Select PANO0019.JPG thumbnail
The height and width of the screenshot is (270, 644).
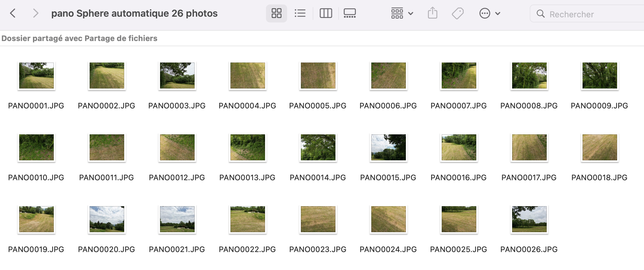36,219
